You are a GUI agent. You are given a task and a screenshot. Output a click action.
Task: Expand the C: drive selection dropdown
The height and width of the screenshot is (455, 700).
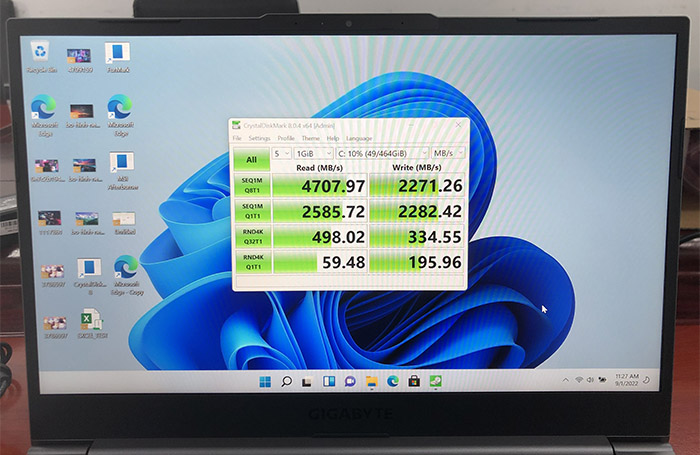tap(383, 153)
